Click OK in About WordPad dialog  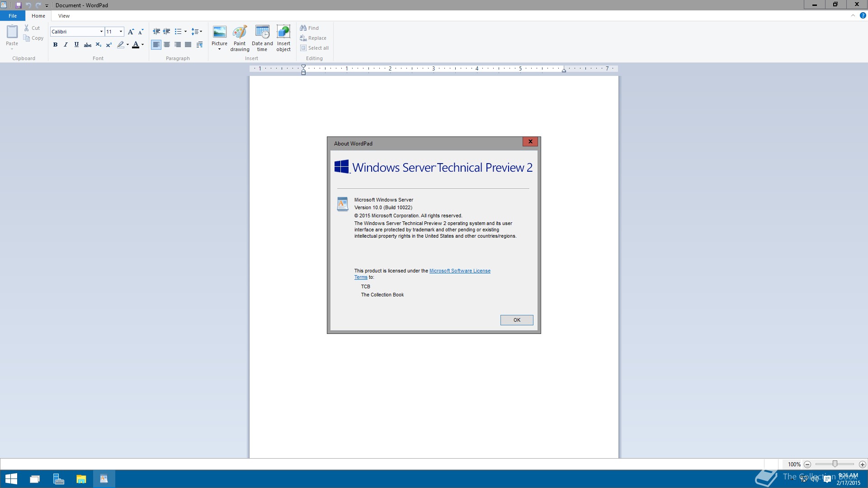tap(517, 320)
